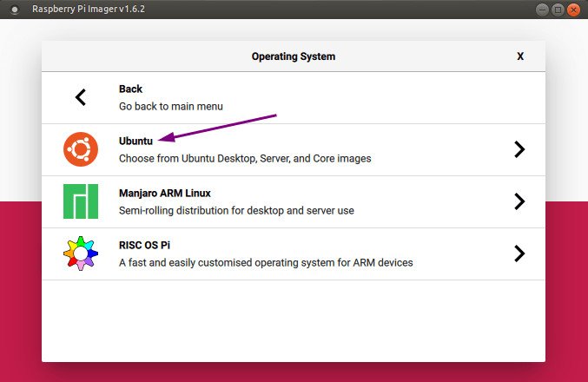Click 'Choose from Ubuntu Desktop, Server' description
This screenshot has width=588, height=382.
pyautogui.click(x=245, y=159)
